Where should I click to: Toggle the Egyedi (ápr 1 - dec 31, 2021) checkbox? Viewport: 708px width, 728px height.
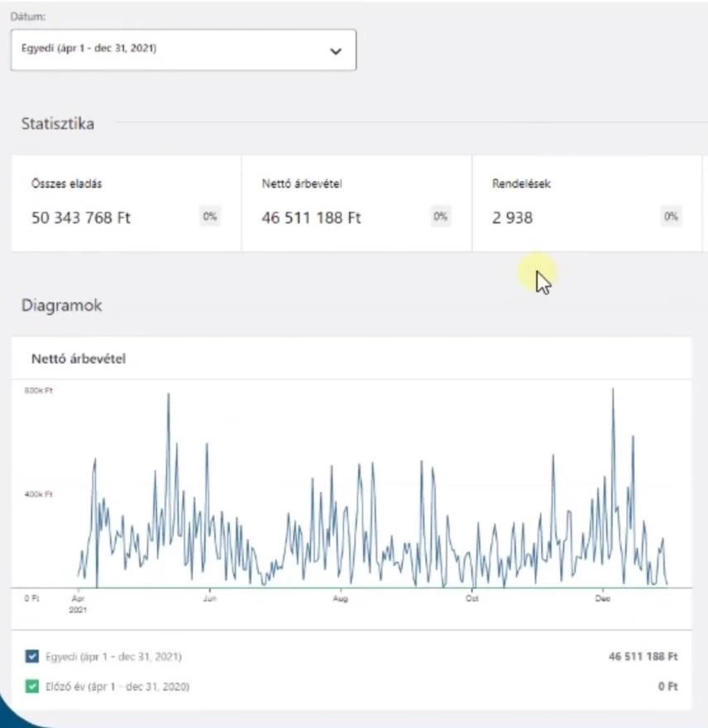coord(32,657)
